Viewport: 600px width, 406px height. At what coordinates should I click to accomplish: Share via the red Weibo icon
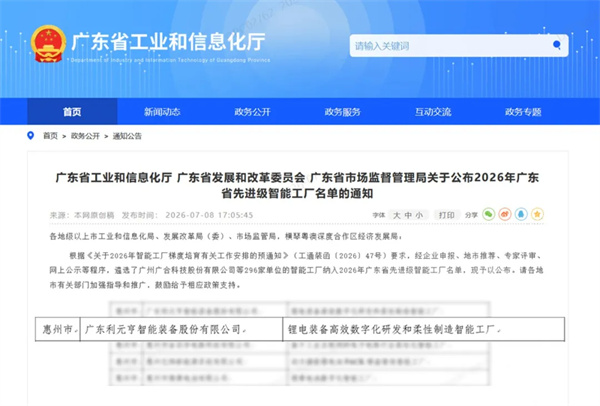tap(505, 214)
